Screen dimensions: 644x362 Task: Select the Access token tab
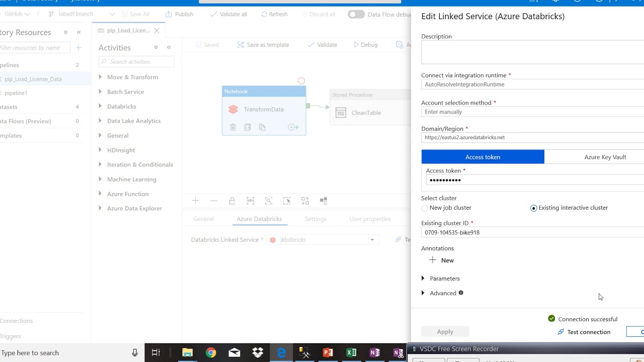pos(483,157)
